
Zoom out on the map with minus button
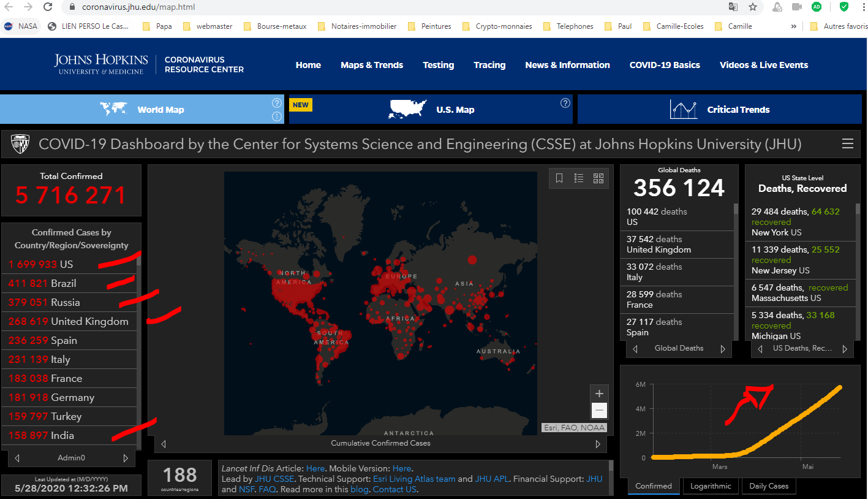click(x=599, y=411)
